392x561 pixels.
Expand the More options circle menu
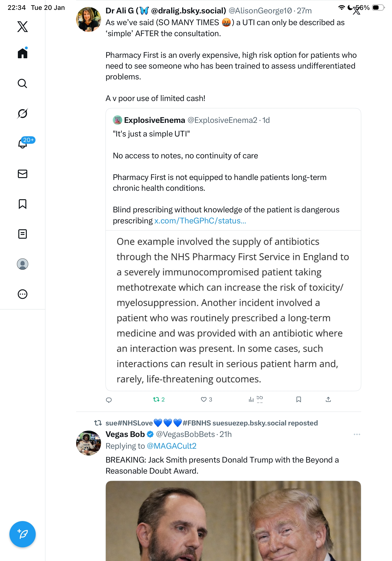coord(23,294)
